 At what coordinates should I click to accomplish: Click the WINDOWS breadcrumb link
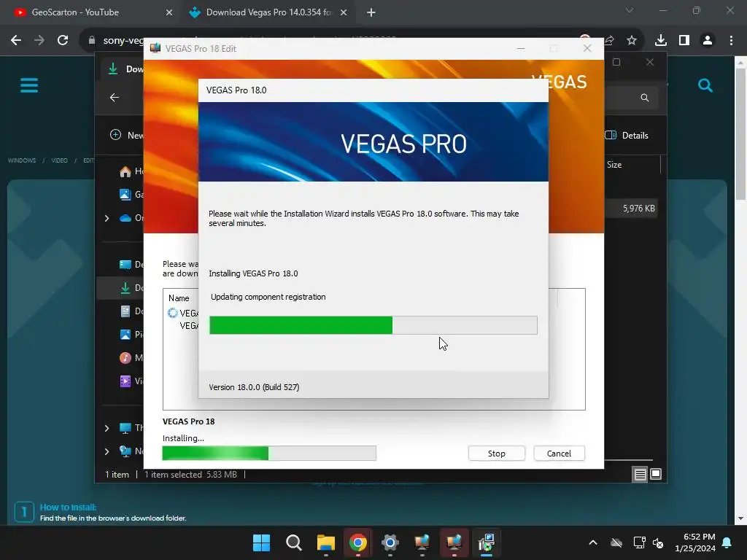point(22,160)
